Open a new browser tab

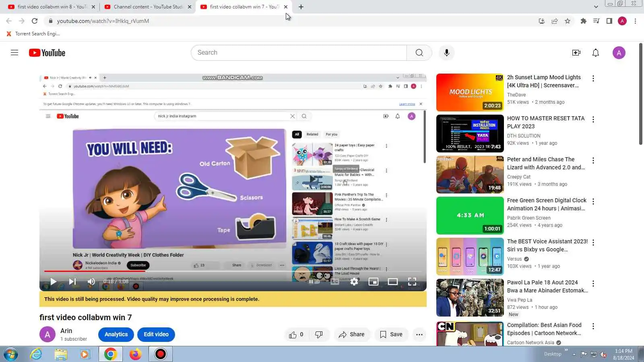pos(301,7)
